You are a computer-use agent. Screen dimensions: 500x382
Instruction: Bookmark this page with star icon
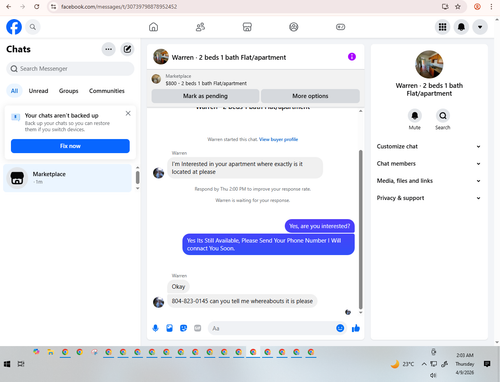click(x=458, y=7)
